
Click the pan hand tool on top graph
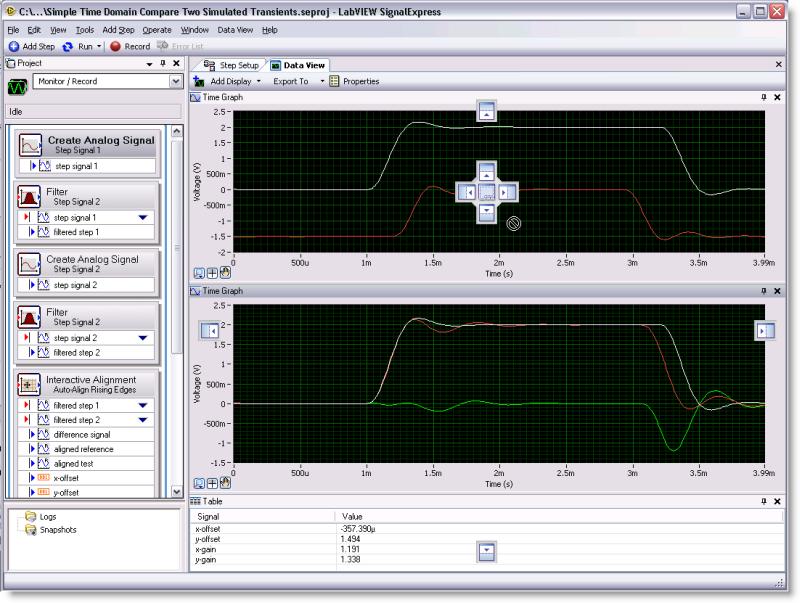click(x=226, y=271)
